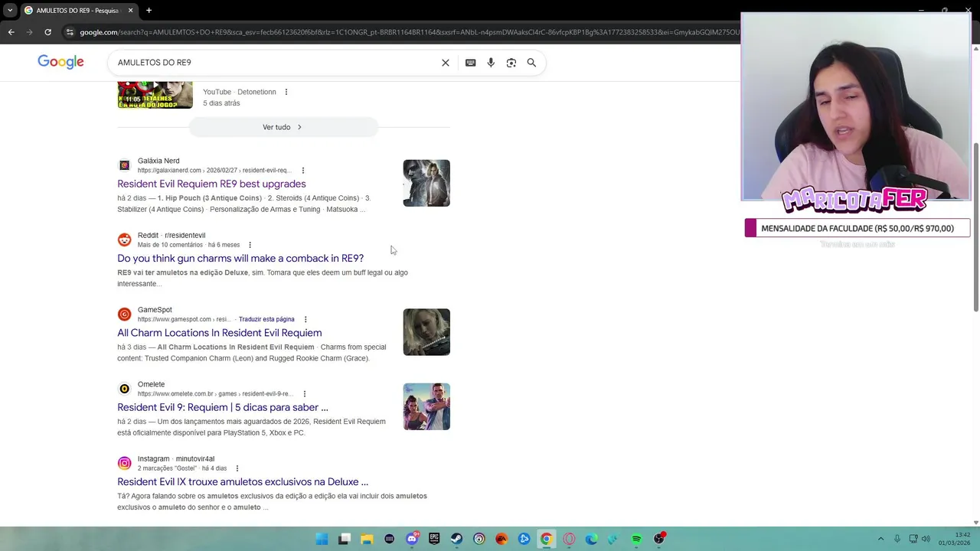
Task: Submit search with the magnifier icon
Action: [x=531, y=63]
